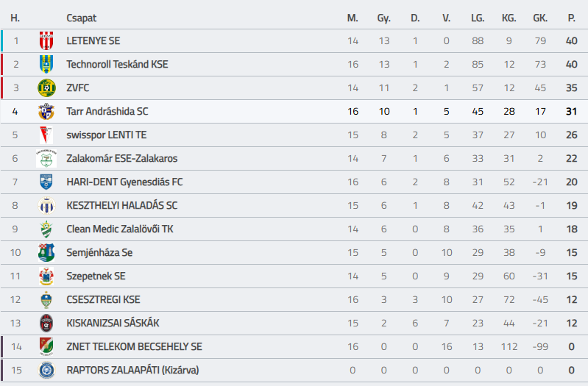Screen dimensions: 588x386
Task: Click the GK. goal difference header
Action: tap(539, 18)
